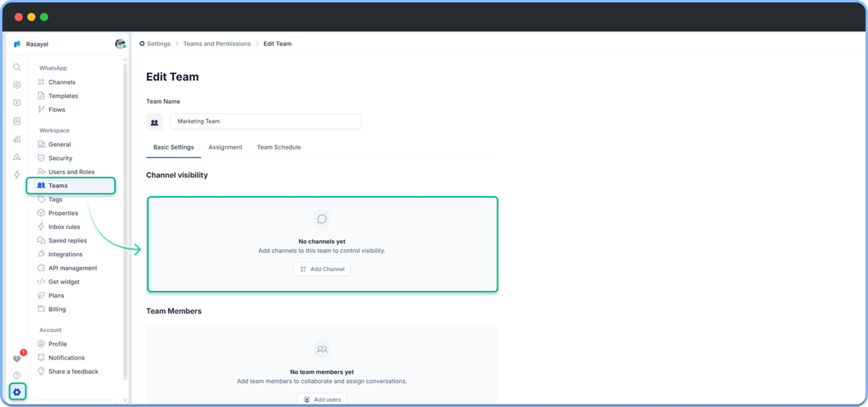The height and width of the screenshot is (407, 868).
Task: Click the sidebar vertical scrollbar
Action: coord(125,221)
